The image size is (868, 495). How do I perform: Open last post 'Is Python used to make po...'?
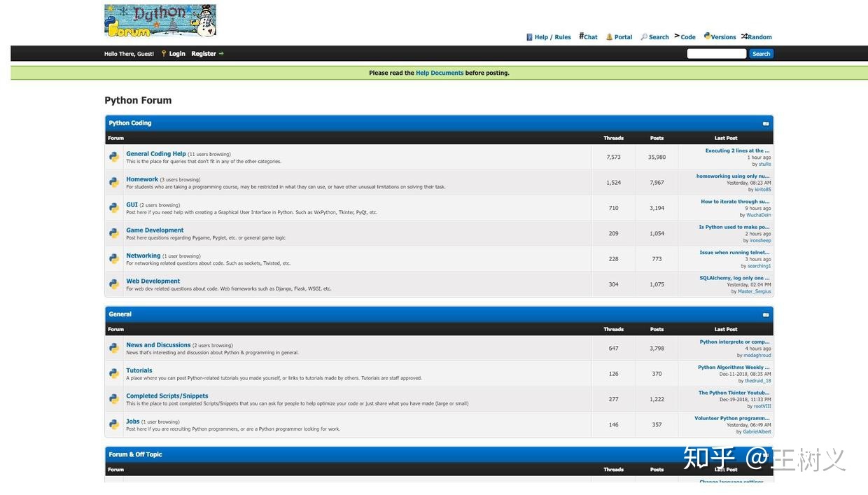[734, 227]
